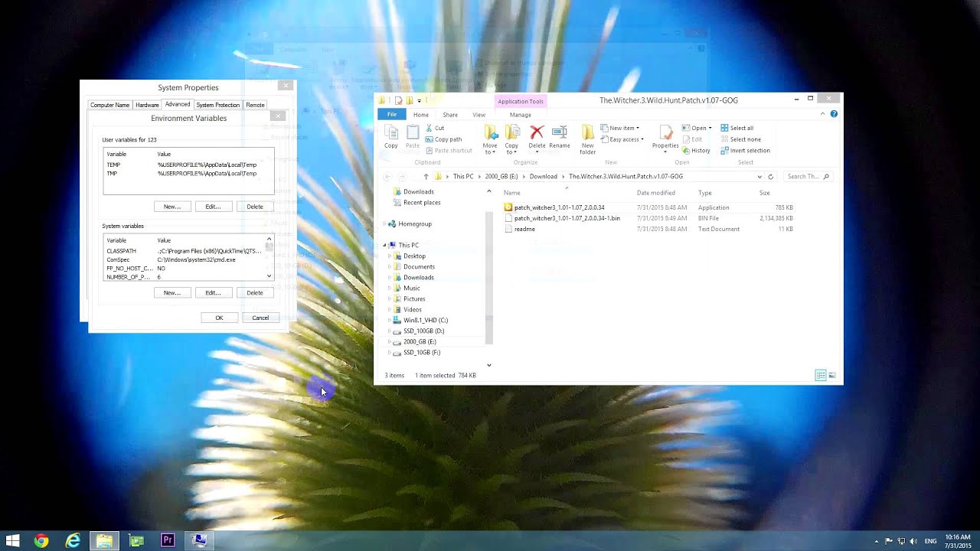Switch to the Share ribbon tab
The width and height of the screenshot is (980, 551).
(x=450, y=115)
